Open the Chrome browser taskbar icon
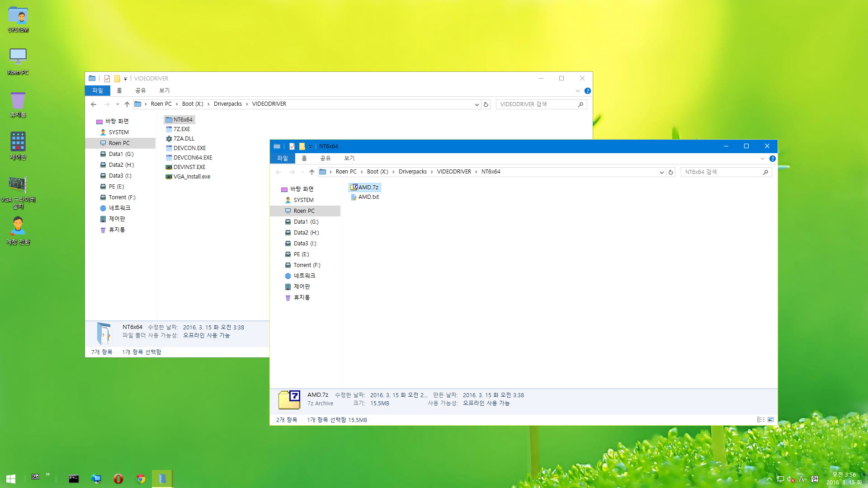This screenshot has height=488, width=868. 141,479
